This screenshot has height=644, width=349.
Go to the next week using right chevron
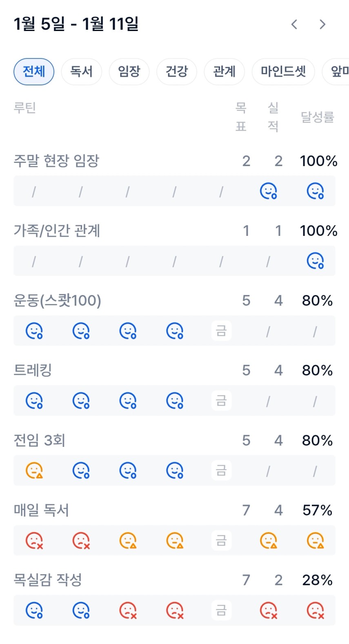pos(322,24)
